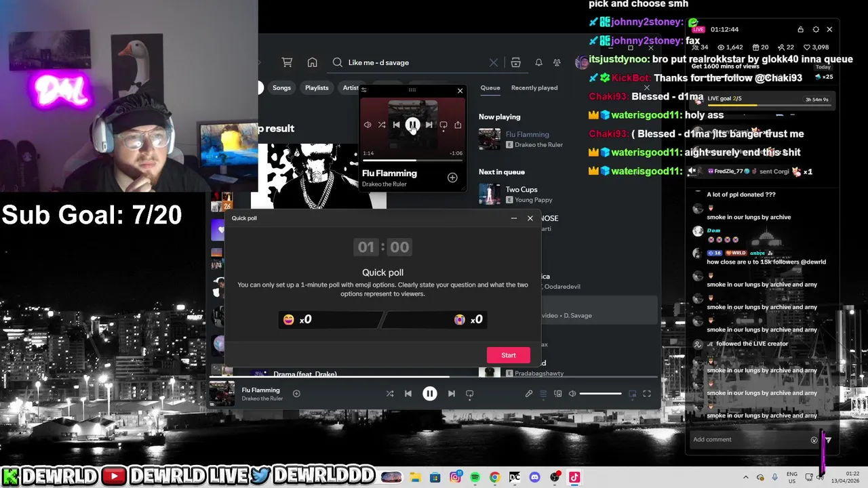Open emoji picker in Add comment box
The image size is (868, 488).
click(814, 440)
